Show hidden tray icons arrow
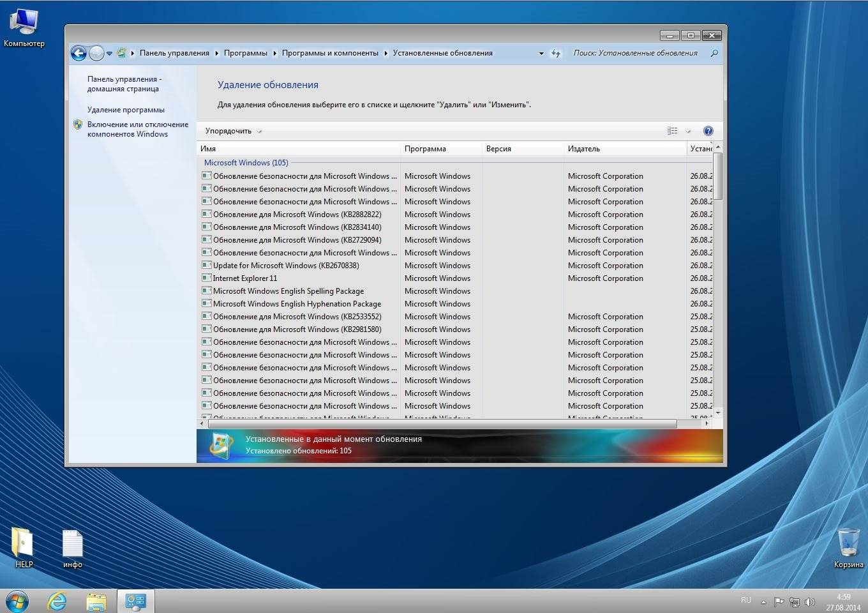Screen dimensions: 868x613 click(x=763, y=602)
